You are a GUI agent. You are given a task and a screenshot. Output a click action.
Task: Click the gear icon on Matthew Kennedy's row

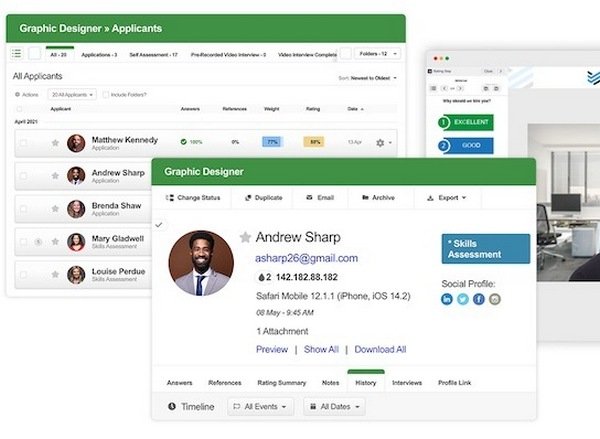tap(380, 143)
